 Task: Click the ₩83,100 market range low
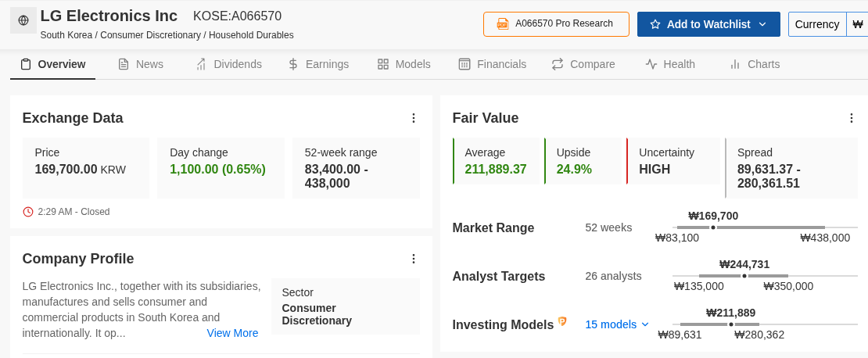point(677,238)
